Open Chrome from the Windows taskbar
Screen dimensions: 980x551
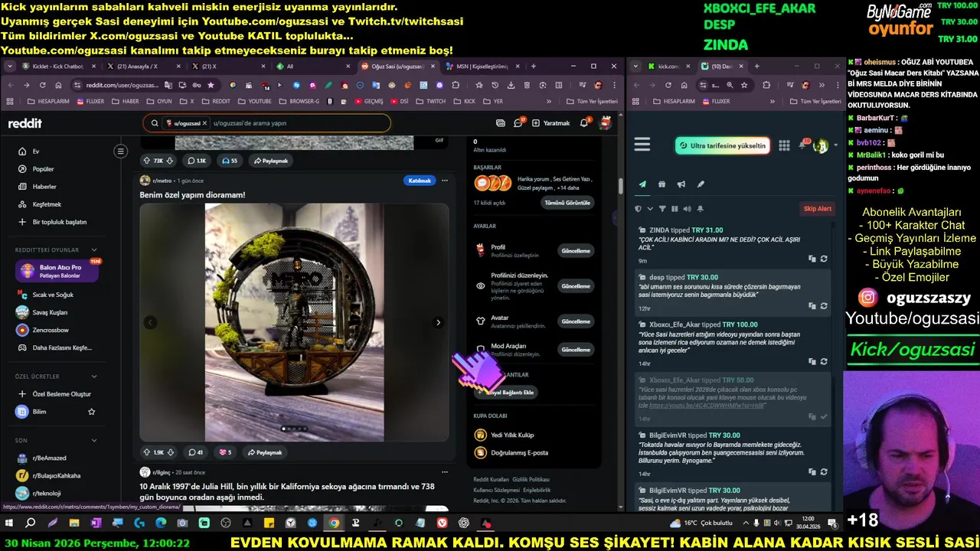coord(334,523)
